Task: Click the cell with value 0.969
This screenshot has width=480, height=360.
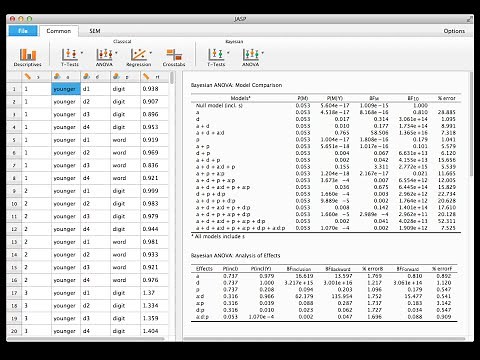Action: tap(154, 153)
